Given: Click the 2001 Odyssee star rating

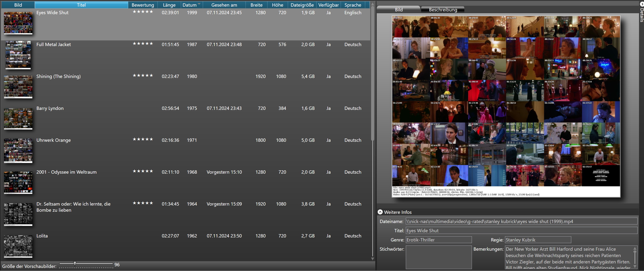Looking at the screenshot, I should coord(143,171).
